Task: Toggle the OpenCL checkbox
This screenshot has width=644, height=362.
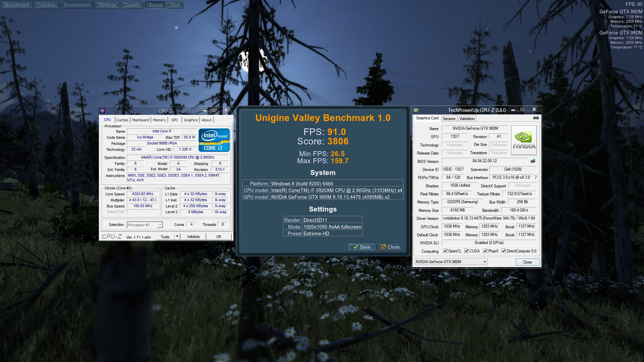Action: [445, 251]
